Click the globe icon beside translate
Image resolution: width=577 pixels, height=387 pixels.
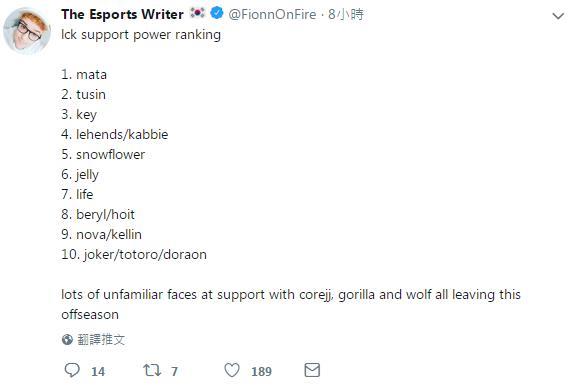pyautogui.click(x=67, y=340)
